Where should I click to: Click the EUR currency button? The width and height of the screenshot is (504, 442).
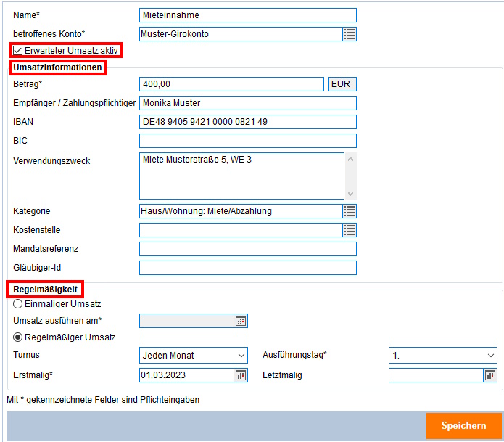[x=342, y=84]
